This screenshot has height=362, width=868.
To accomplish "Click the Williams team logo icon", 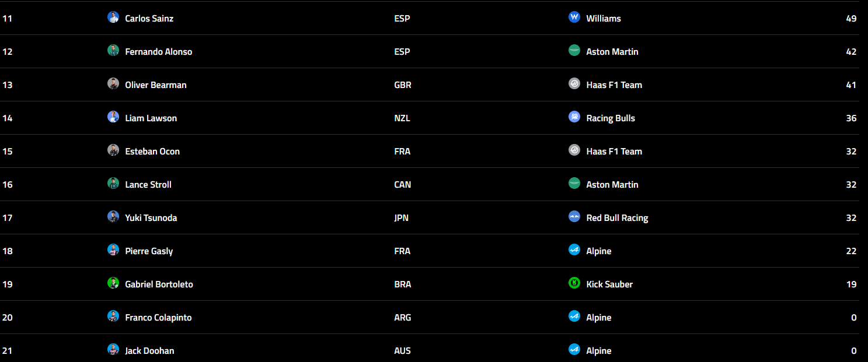I will coord(574,17).
